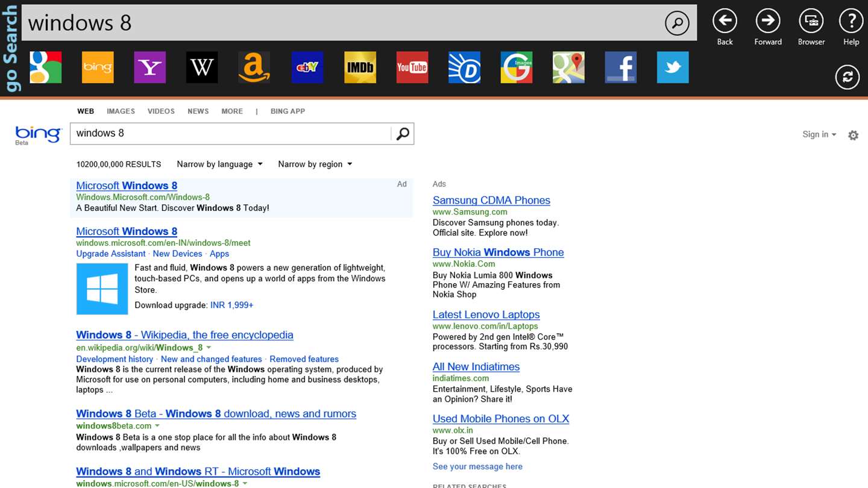Search on YouTube via its icon
This screenshot has width=868, height=488.
(x=412, y=67)
